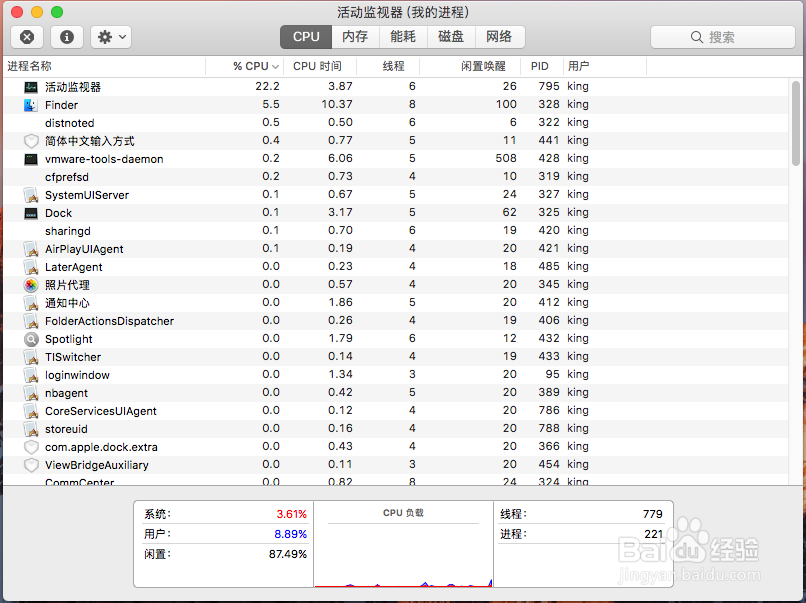The image size is (806, 603).
Task: Click the green zoom window button
Action: (57, 12)
